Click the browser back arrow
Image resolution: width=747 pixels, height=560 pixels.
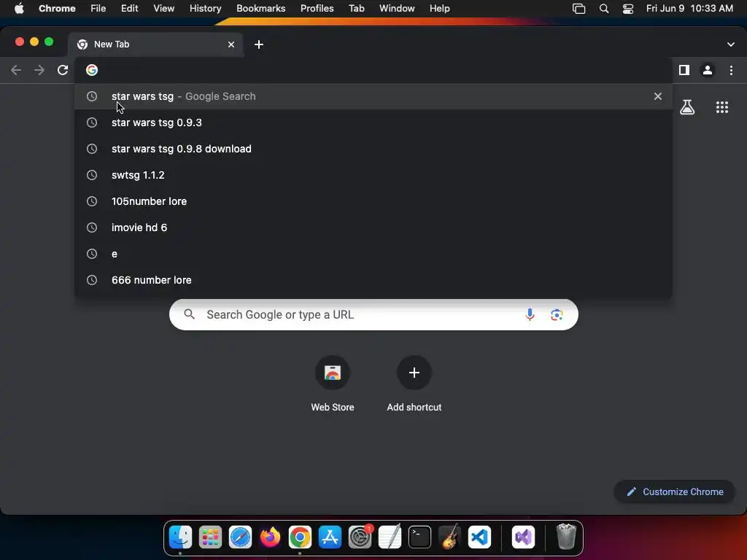(x=16, y=71)
